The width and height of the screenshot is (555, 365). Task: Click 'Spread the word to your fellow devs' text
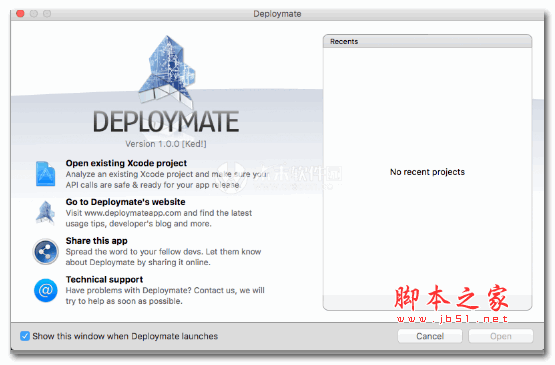tap(163, 257)
